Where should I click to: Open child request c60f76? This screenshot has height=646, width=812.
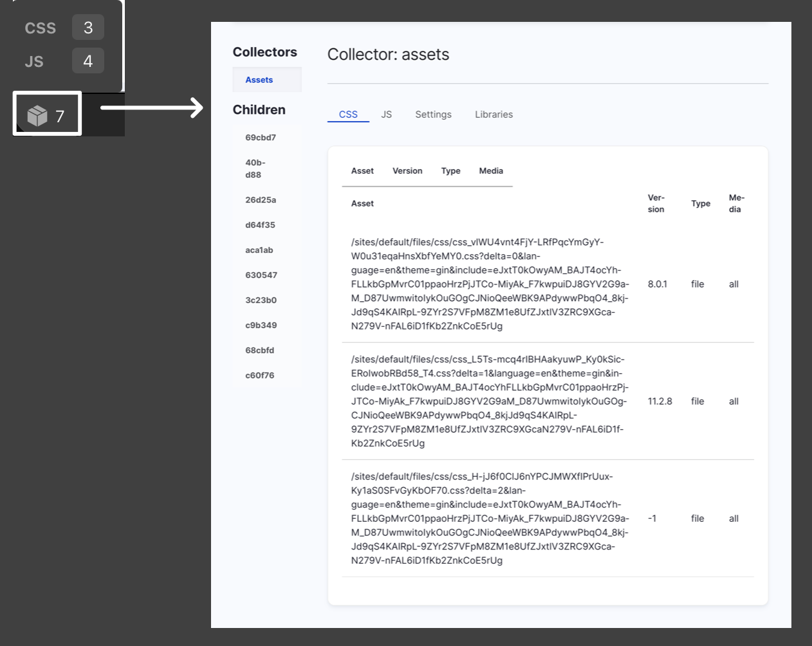259,376
